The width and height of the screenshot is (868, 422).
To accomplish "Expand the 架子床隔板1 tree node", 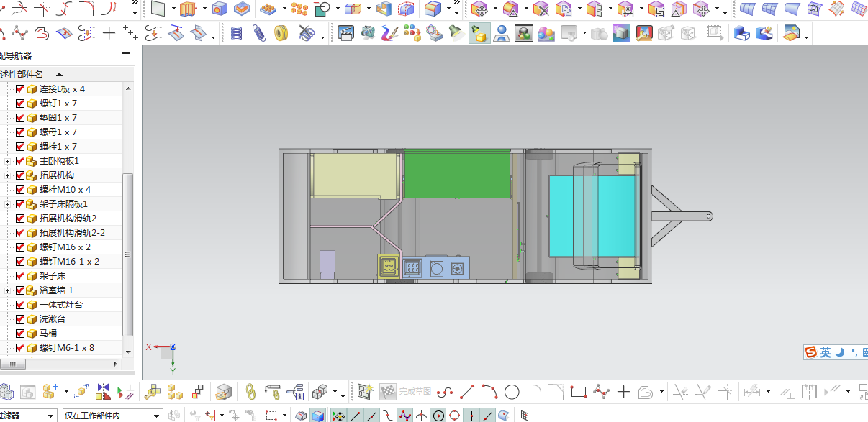I will click(x=8, y=204).
